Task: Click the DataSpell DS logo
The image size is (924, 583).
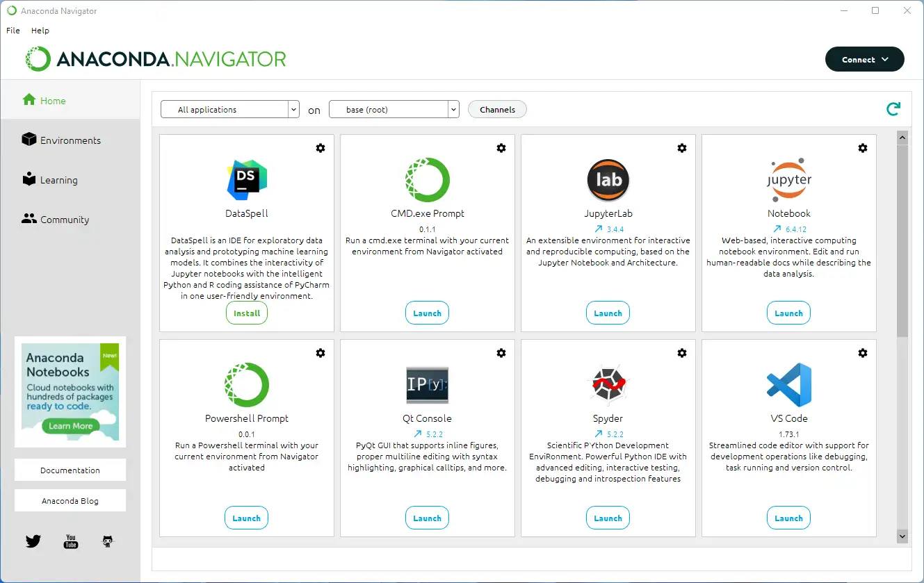Action: pyautogui.click(x=247, y=180)
